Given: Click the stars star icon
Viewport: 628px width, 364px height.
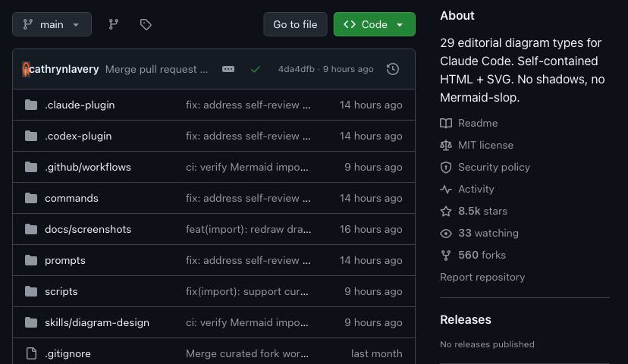Looking at the screenshot, I should tap(446, 211).
